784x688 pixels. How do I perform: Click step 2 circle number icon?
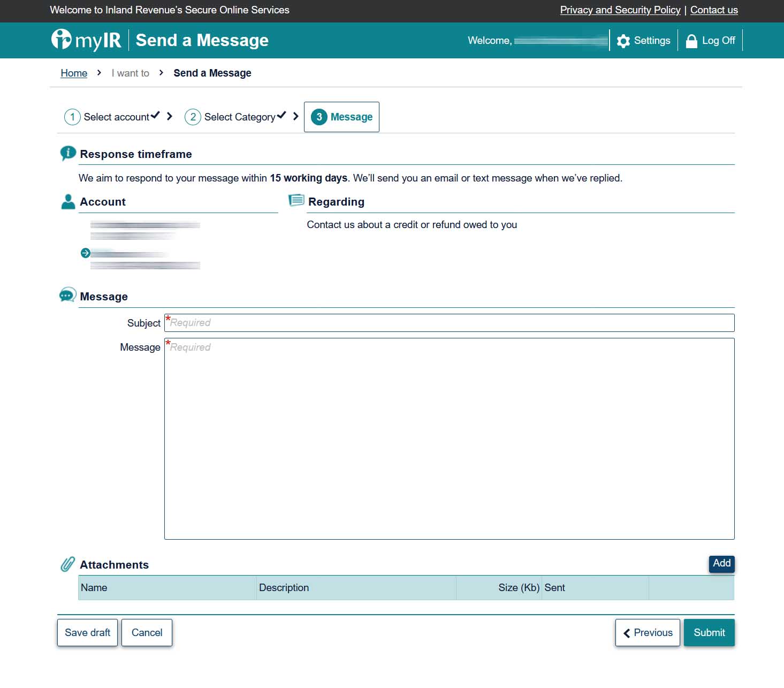click(x=193, y=117)
